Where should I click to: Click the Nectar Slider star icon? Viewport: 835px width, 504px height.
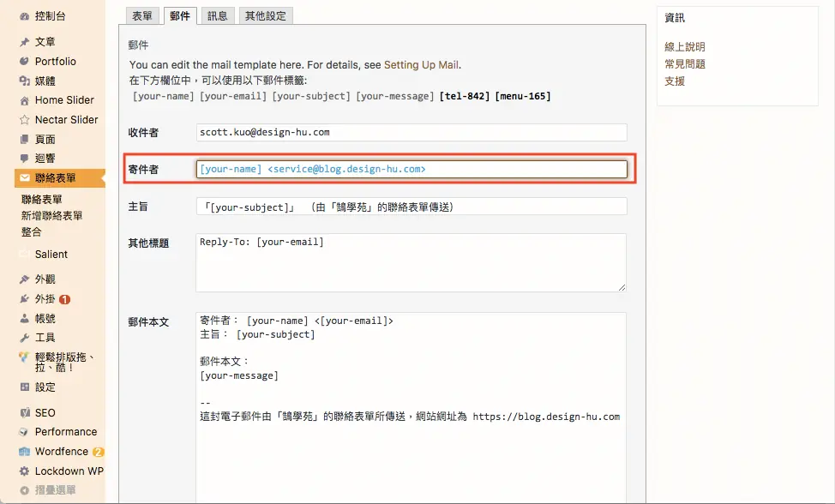24,120
